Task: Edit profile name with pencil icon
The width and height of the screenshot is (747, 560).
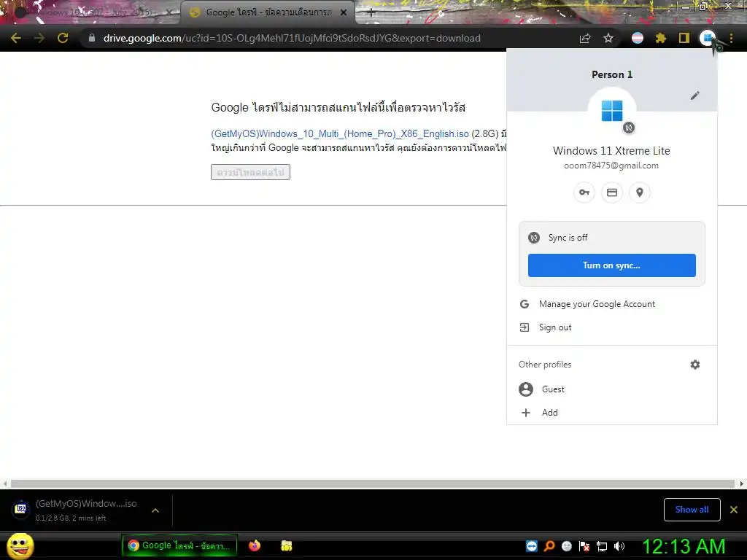Action: pyautogui.click(x=695, y=96)
